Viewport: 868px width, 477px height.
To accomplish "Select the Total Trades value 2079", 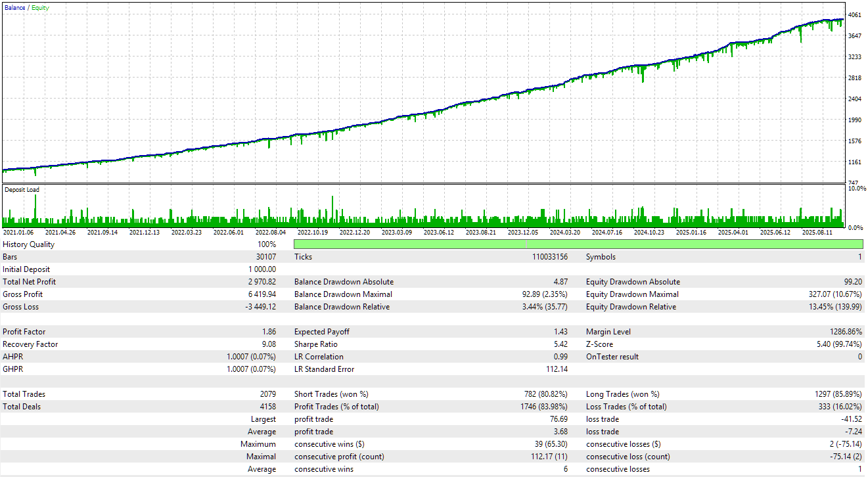I will point(267,394).
